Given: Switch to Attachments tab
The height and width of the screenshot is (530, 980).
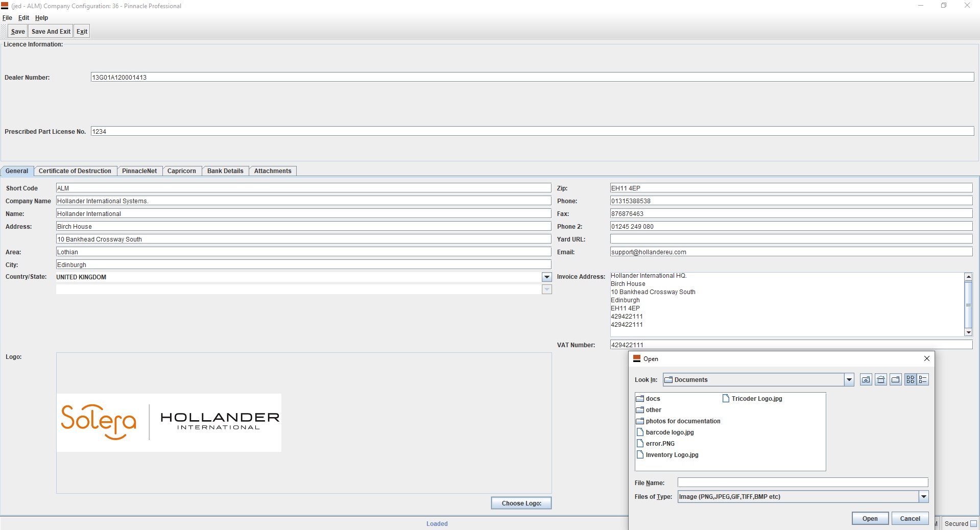Looking at the screenshot, I should pyautogui.click(x=273, y=171).
